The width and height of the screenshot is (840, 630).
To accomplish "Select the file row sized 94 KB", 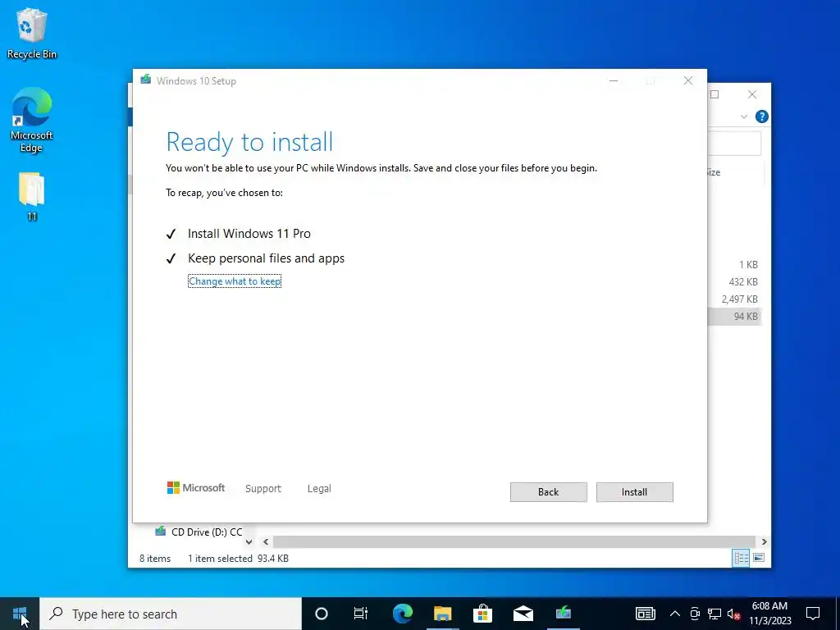I will pos(734,316).
